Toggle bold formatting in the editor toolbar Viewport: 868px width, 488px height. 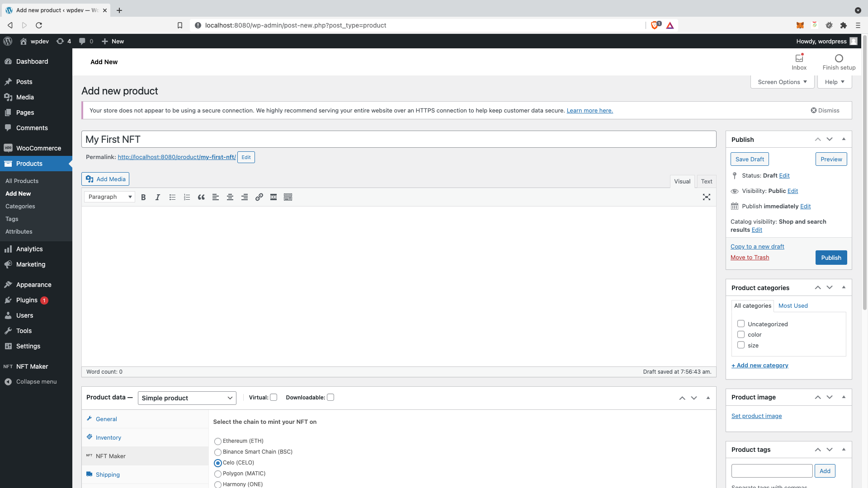click(x=143, y=197)
